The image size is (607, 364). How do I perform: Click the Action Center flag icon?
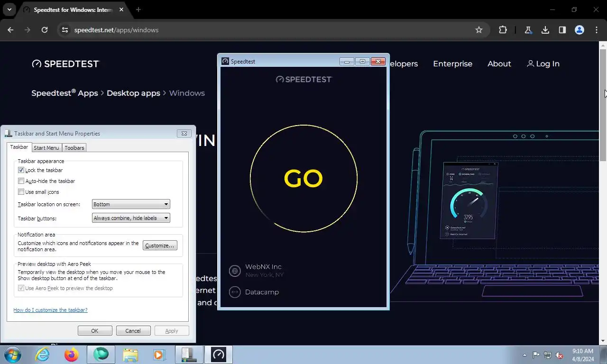[x=536, y=355]
